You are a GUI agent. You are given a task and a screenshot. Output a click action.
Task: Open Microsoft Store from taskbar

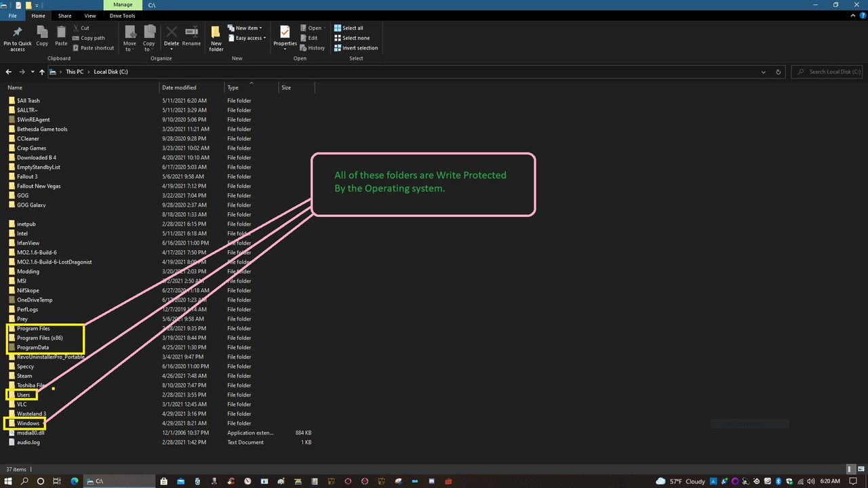coord(164,481)
